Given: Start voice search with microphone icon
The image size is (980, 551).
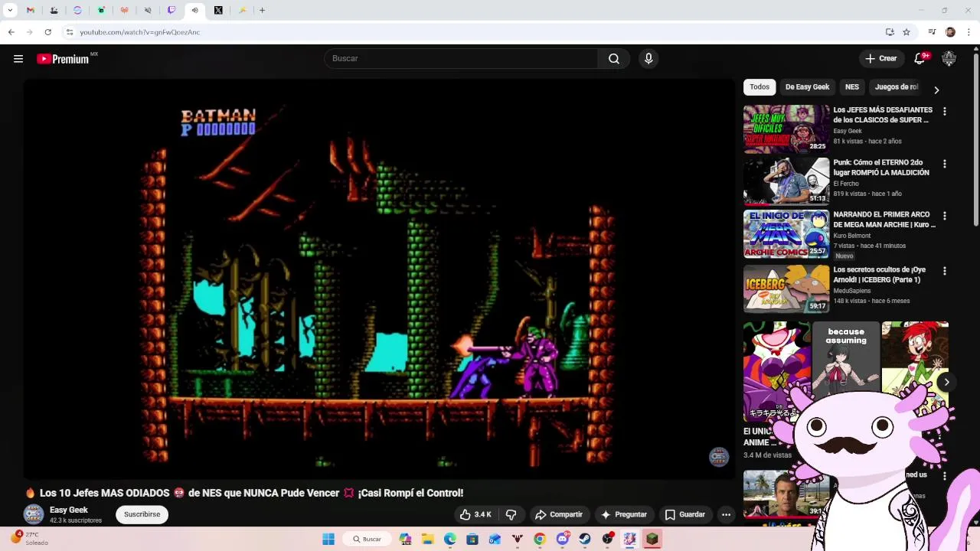Looking at the screenshot, I should (648, 59).
